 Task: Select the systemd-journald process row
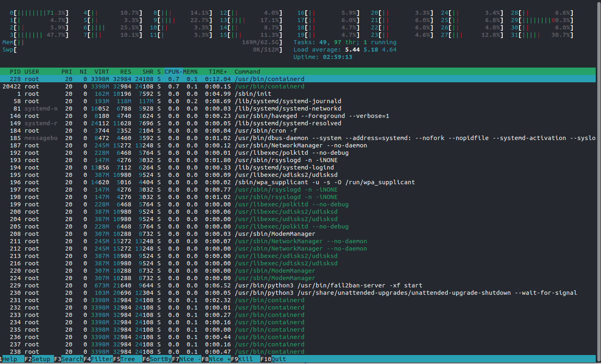point(298,101)
